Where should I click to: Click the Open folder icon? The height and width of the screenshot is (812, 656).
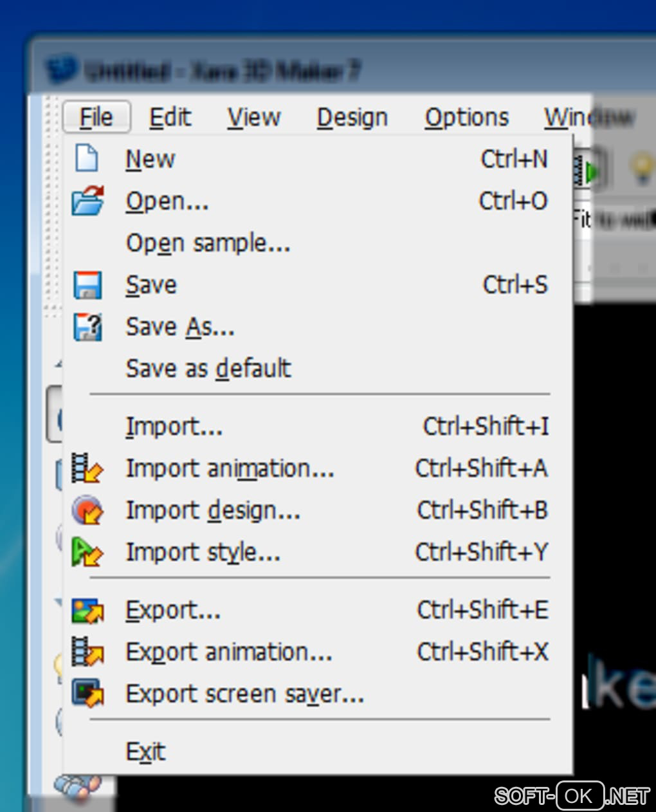pyautogui.click(x=87, y=200)
